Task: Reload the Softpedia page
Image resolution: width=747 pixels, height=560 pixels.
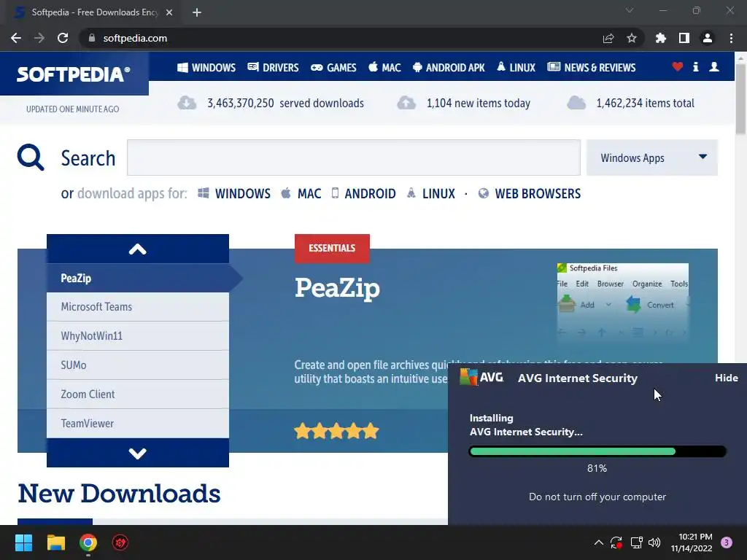Action: [63, 38]
